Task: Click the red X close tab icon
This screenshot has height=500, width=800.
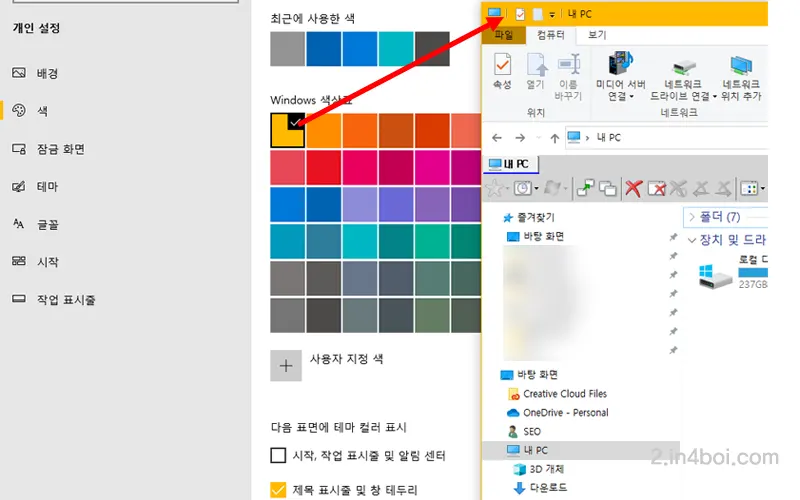Action: click(x=633, y=188)
